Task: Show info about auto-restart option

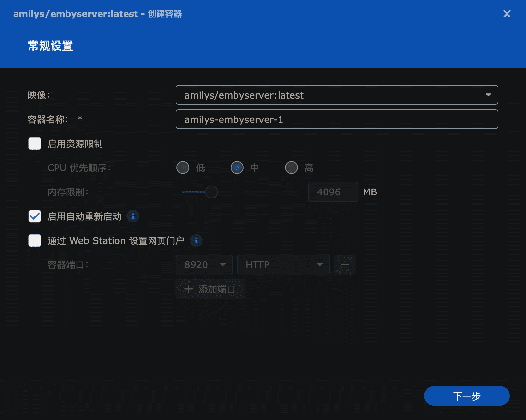Action: click(x=133, y=216)
